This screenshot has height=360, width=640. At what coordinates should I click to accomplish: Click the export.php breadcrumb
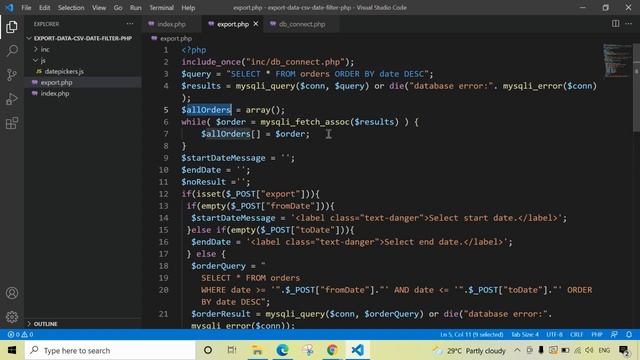[x=176, y=38]
